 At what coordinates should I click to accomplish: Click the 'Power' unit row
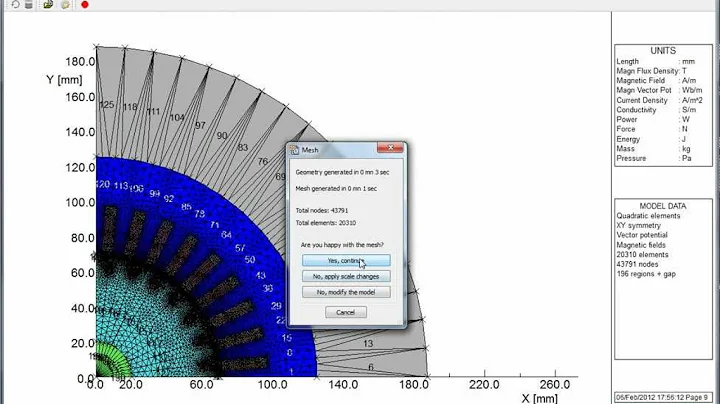point(653,119)
